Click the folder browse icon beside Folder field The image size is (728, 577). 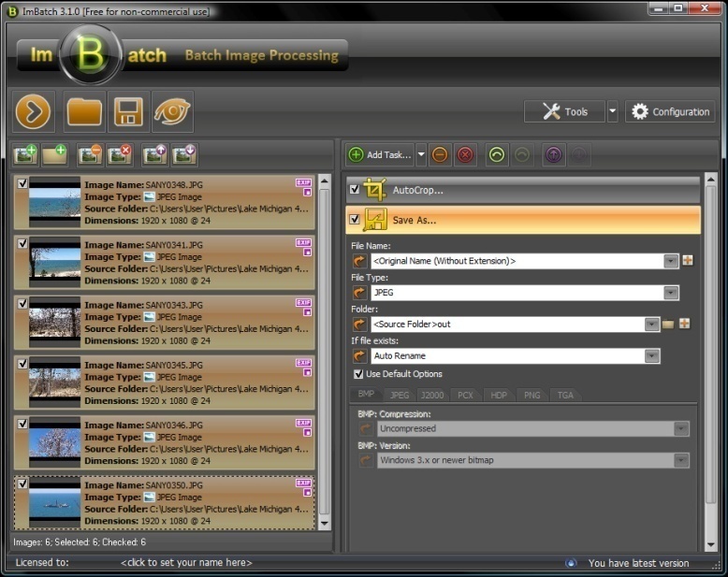click(x=668, y=325)
